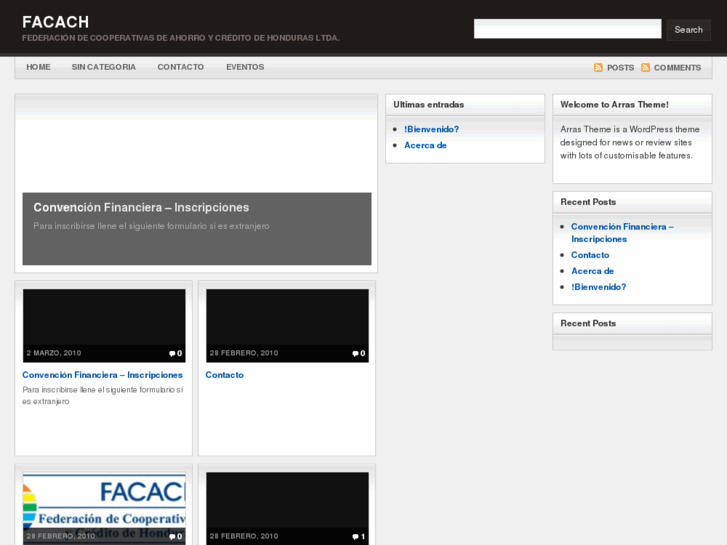This screenshot has height=545, width=727.
Task: Click the Ultimas entradas widget heading
Action: [428, 105]
